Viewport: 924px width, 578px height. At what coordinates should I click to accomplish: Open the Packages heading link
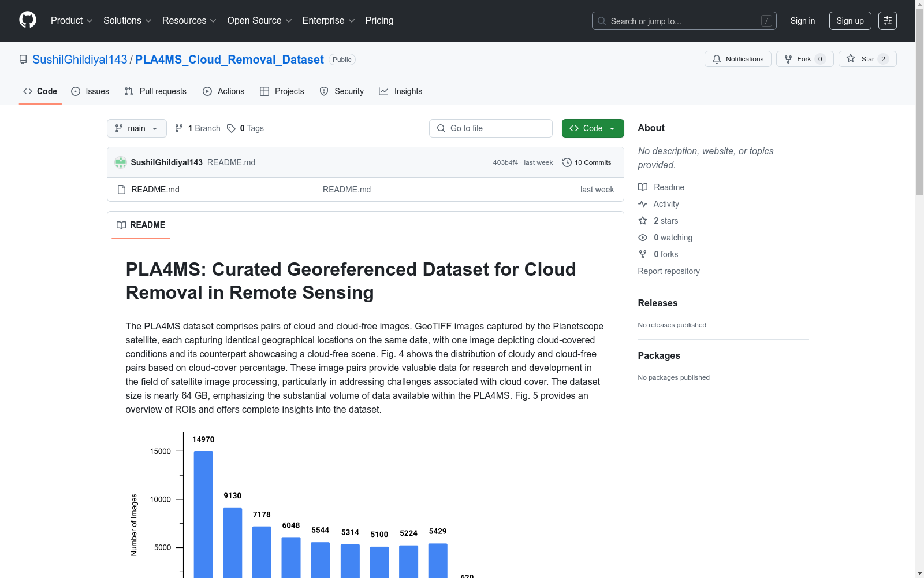pyautogui.click(x=659, y=355)
